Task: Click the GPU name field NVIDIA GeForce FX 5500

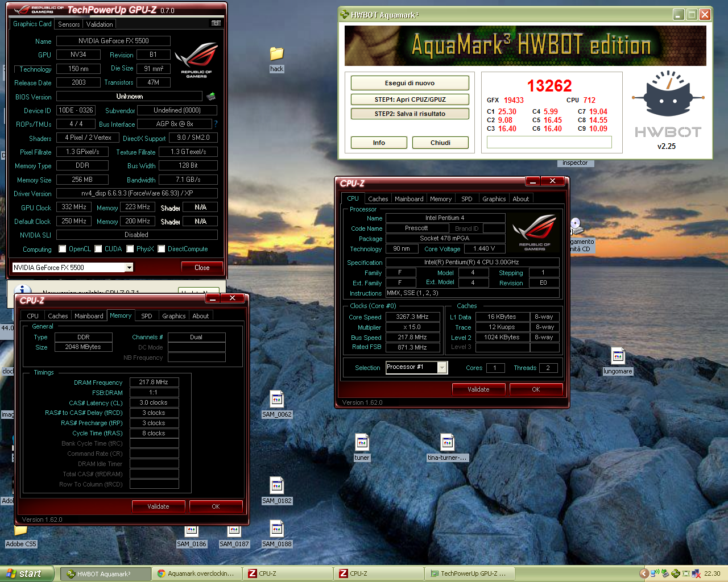Action: click(x=113, y=41)
